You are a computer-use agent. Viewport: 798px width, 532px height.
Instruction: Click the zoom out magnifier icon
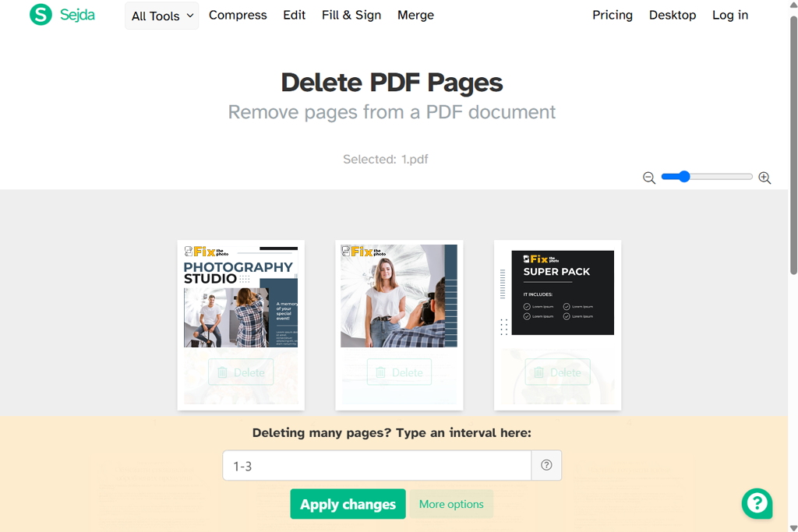coord(649,178)
